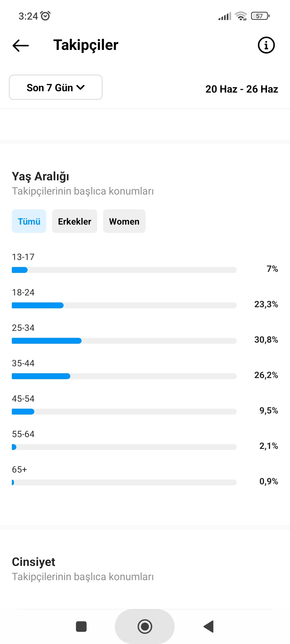This screenshot has width=290, height=644.
Task: Switch to the Erkekler filter
Action: 75,221
